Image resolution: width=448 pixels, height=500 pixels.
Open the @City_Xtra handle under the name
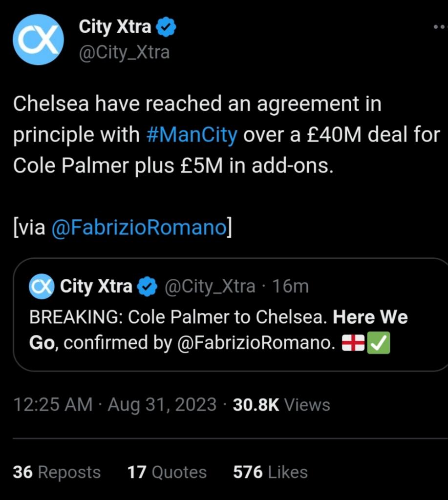[124, 52]
